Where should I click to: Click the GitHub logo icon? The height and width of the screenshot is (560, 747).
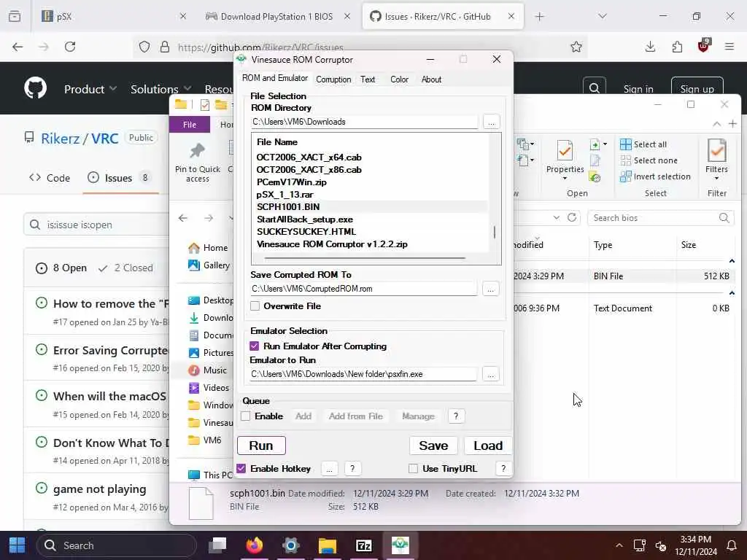click(x=35, y=88)
